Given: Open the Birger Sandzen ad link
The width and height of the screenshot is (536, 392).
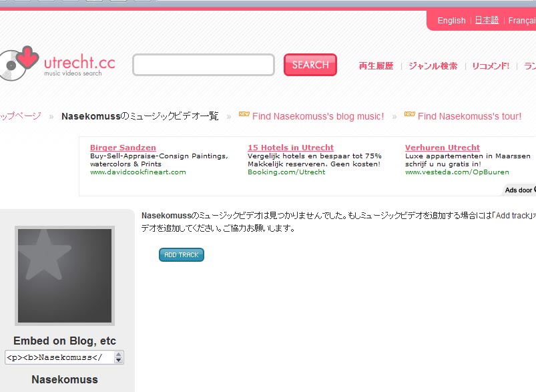Looking at the screenshot, I should pyautogui.click(x=123, y=148).
